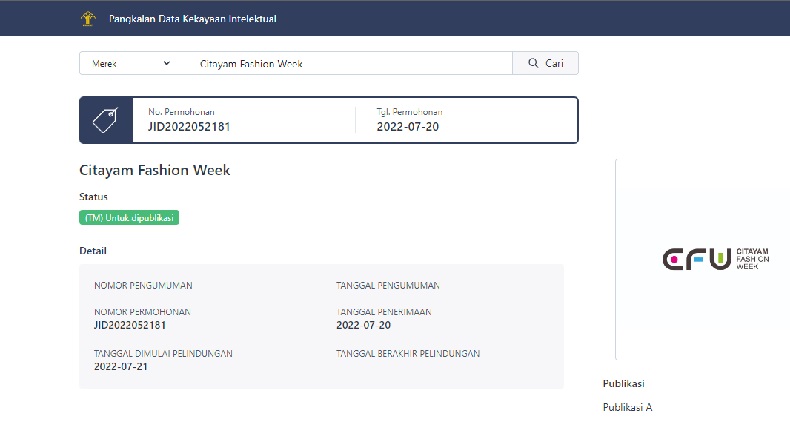The width and height of the screenshot is (790, 445).
Task: Click the 2022-07-20 date in top card
Action: click(x=407, y=127)
